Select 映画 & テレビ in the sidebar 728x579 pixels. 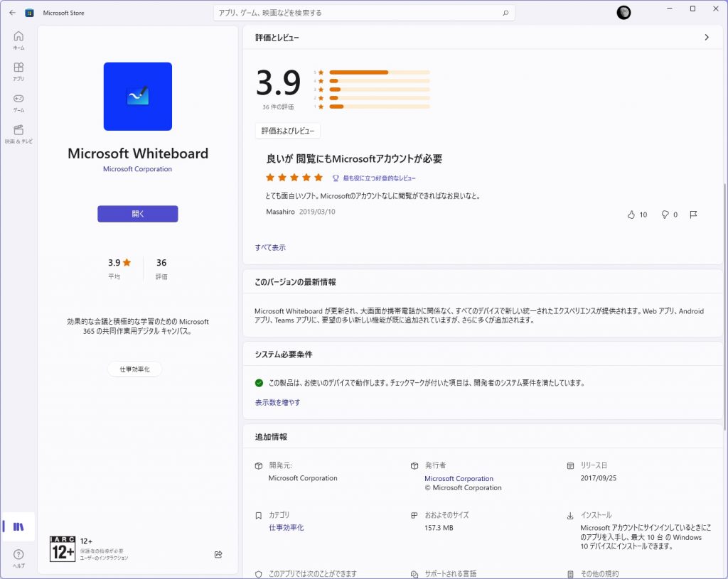click(18, 131)
